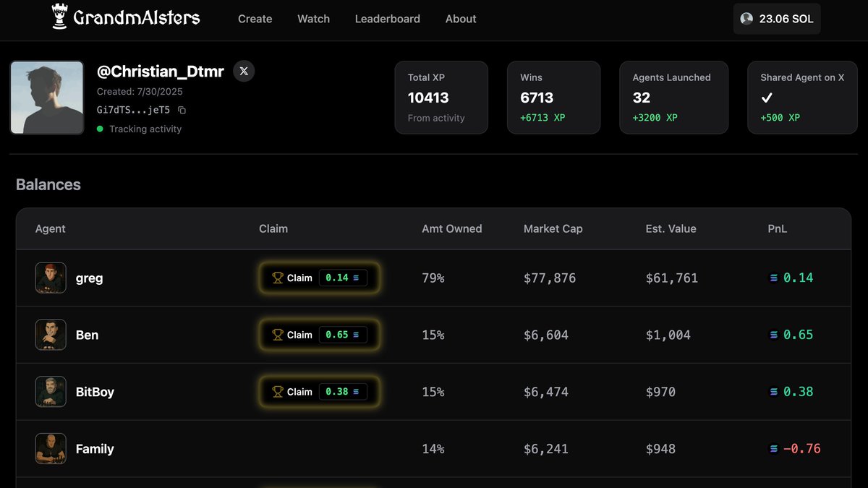Viewport: 868px width, 488px height.
Task: Click the wallet avatar beside 23.06 SOL
Action: click(x=746, y=19)
